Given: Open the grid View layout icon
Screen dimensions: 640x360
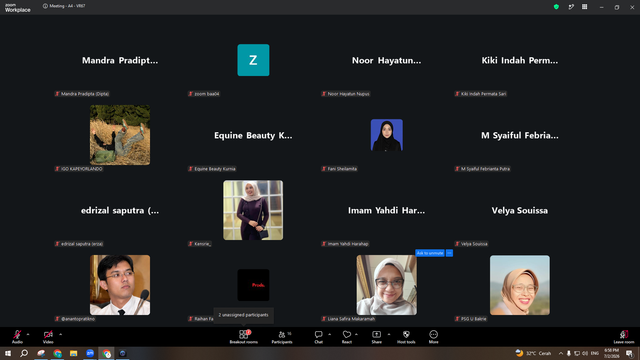Looking at the screenshot, I should click(584, 7).
